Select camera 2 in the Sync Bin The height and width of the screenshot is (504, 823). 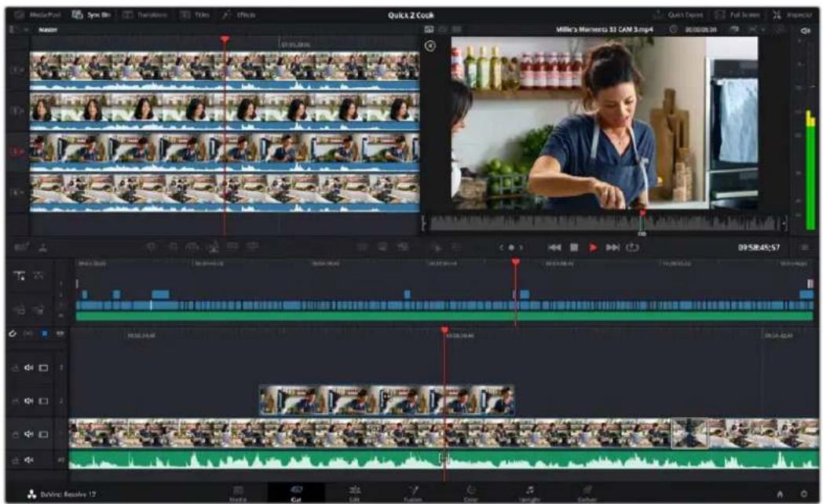click(16, 111)
